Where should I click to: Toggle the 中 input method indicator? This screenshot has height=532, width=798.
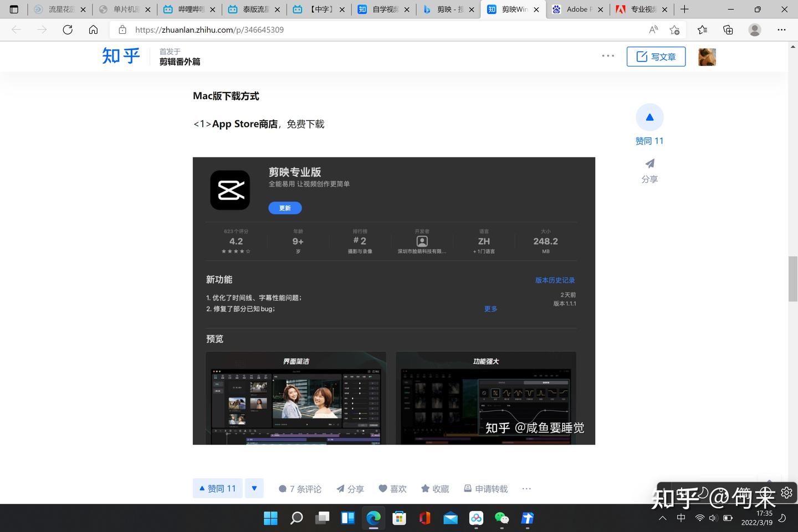click(x=681, y=518)
